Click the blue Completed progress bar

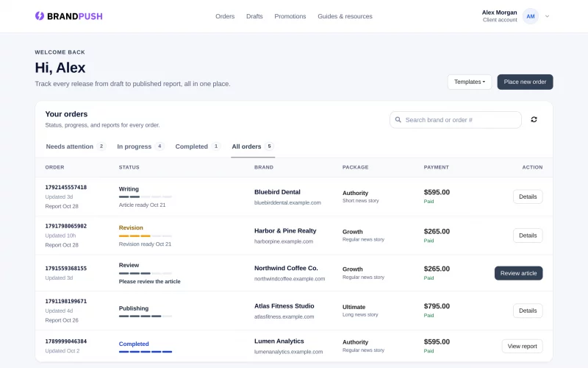[x=146, y=352]
